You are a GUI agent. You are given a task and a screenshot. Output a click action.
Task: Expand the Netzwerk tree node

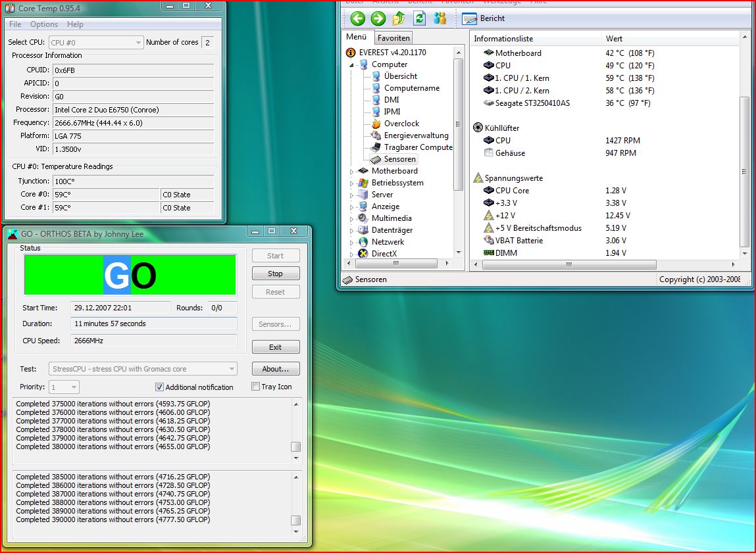(351, 242)
